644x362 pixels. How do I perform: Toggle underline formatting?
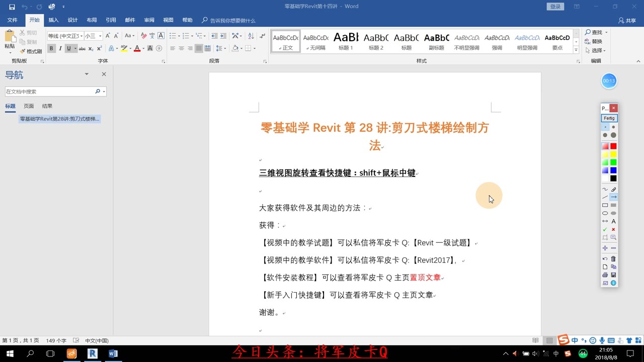(69, 49)
